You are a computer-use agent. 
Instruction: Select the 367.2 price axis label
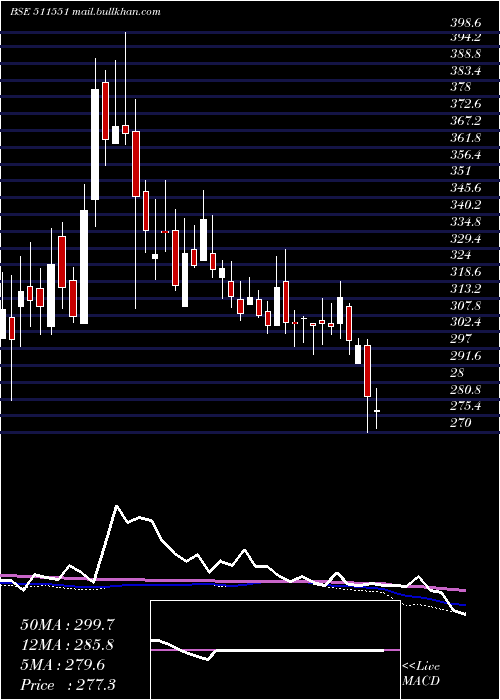click(x=466, y=121)
